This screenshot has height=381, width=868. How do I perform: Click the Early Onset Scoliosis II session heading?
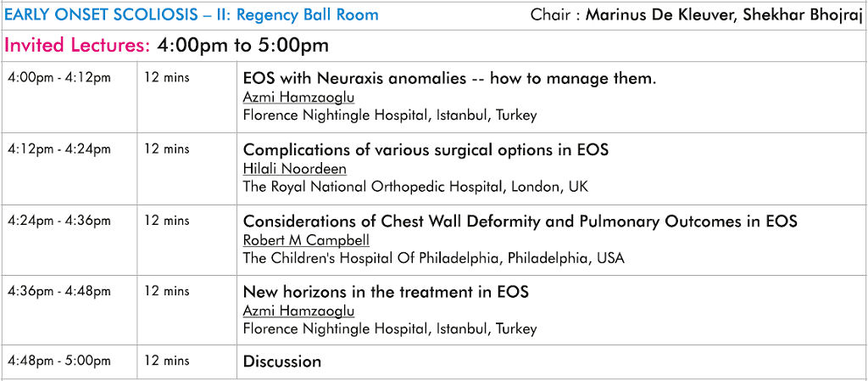[191, 14]
